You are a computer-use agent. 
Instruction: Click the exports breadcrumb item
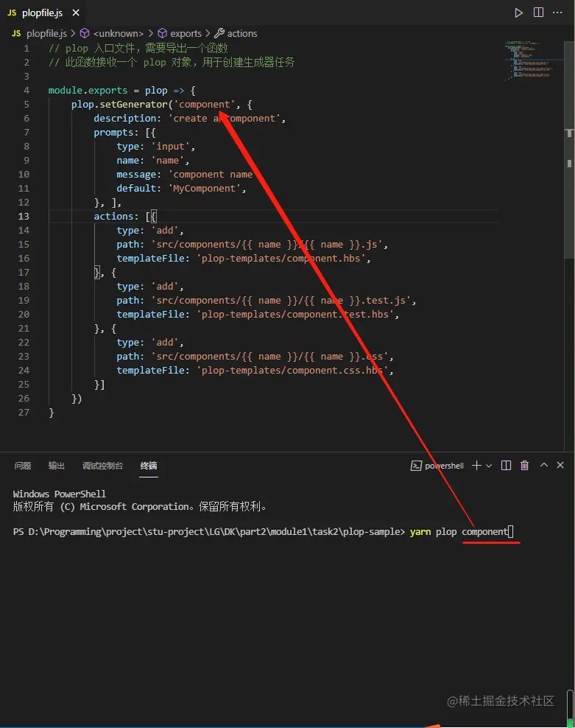(186, 33)
